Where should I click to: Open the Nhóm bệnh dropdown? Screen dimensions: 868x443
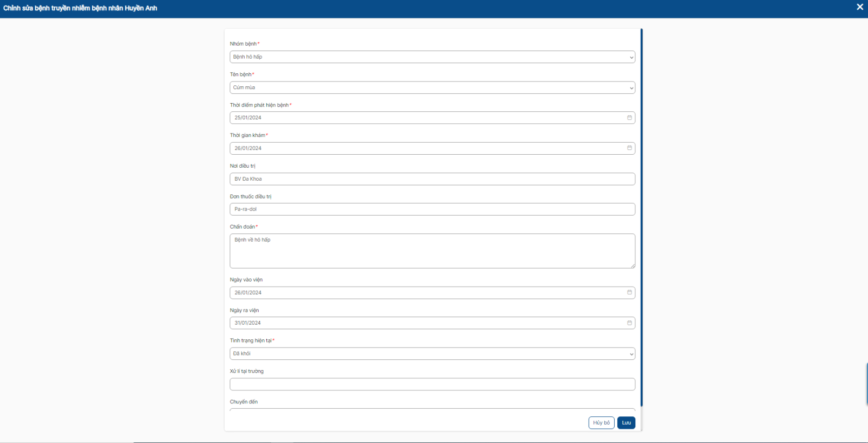(432, 57)
